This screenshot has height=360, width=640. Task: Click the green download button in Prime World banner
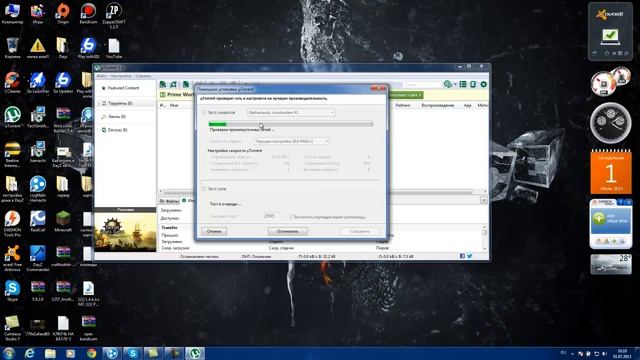point(406,95)
